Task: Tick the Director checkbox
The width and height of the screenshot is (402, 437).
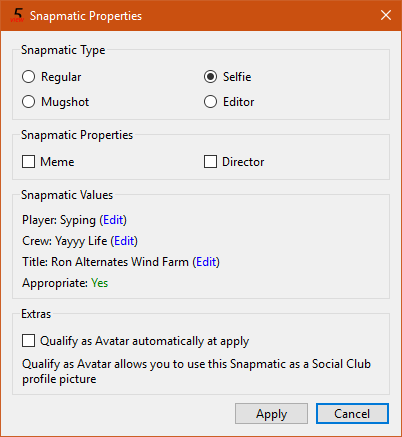Action: click(234, 162)
